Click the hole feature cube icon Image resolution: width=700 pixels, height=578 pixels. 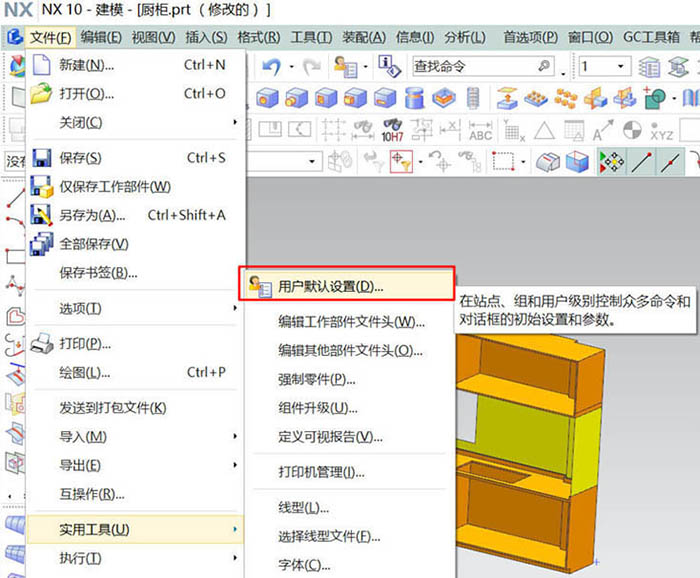[267, 97]
